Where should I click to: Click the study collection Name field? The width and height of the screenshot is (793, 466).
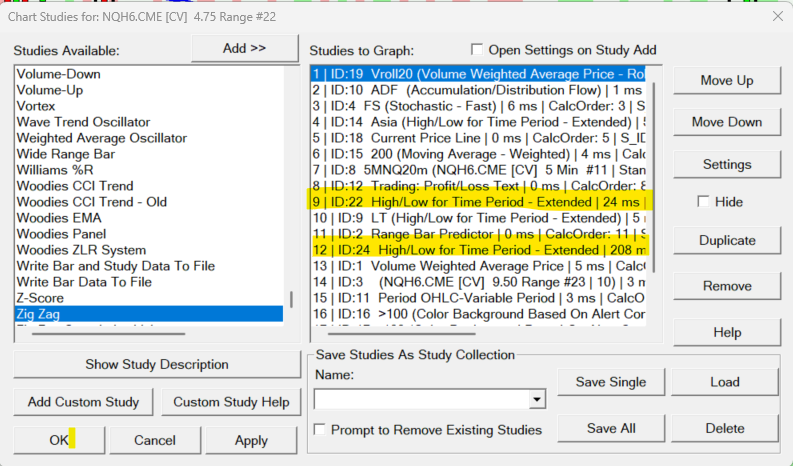422,400
